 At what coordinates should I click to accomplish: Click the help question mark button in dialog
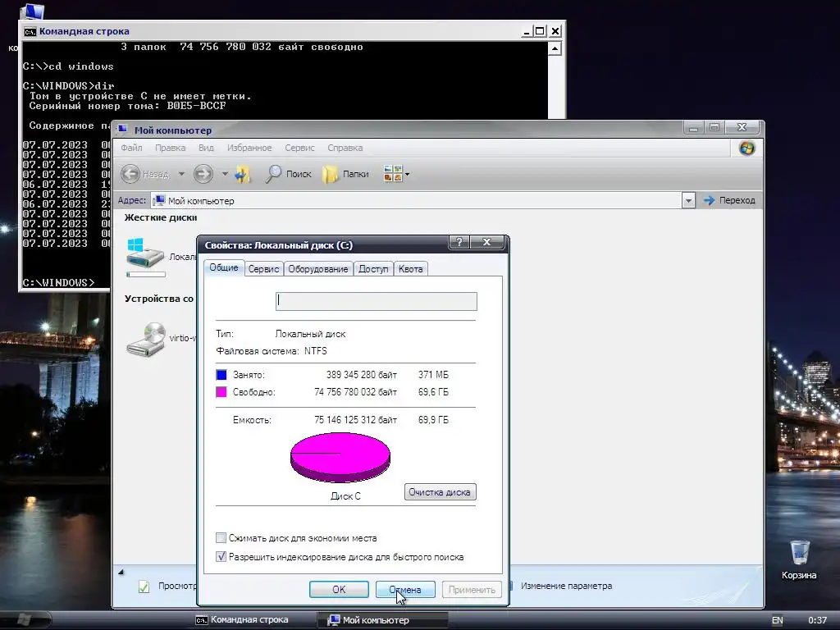pyautogui.click(x=459, y=242)
